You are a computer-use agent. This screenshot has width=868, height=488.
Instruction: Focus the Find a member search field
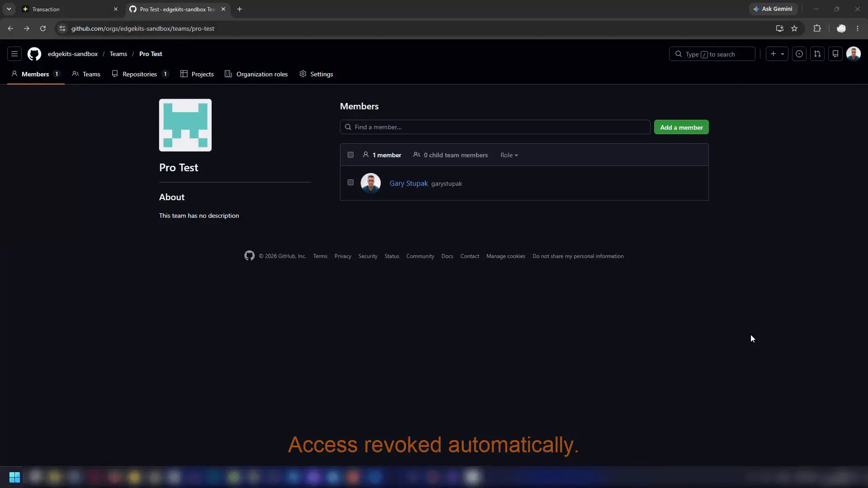tap(495, 127)
